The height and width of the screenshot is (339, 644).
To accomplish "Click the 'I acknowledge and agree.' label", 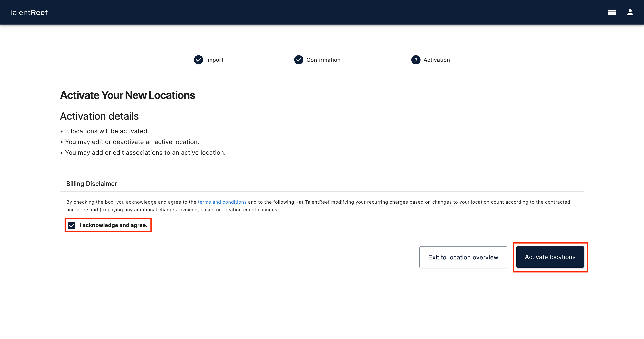I will tap(113, 225).
